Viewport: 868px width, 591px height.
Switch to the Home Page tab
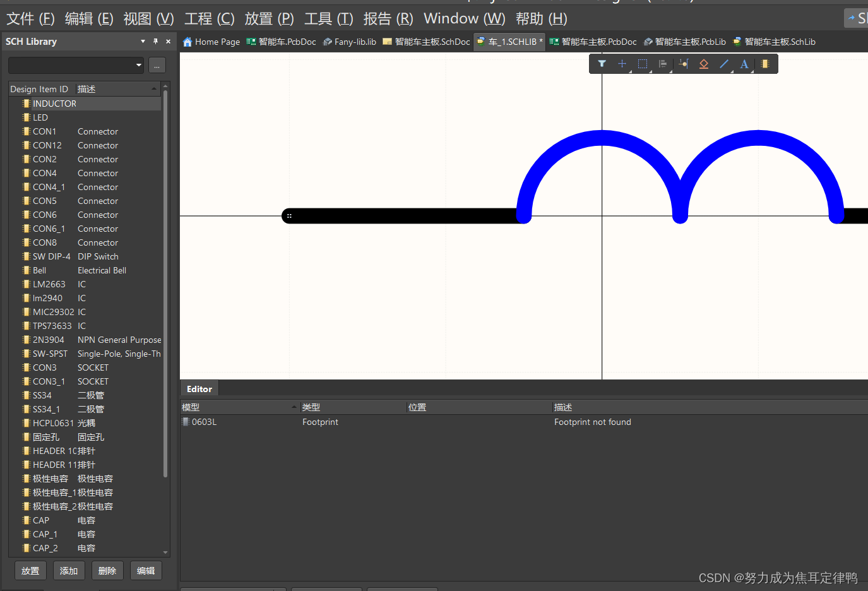coord(211,42)
